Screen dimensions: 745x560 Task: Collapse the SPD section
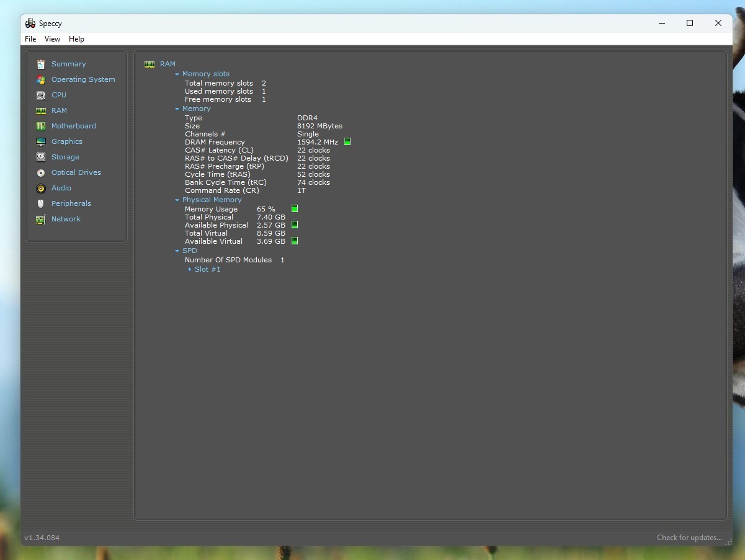[x=177, y=251]
